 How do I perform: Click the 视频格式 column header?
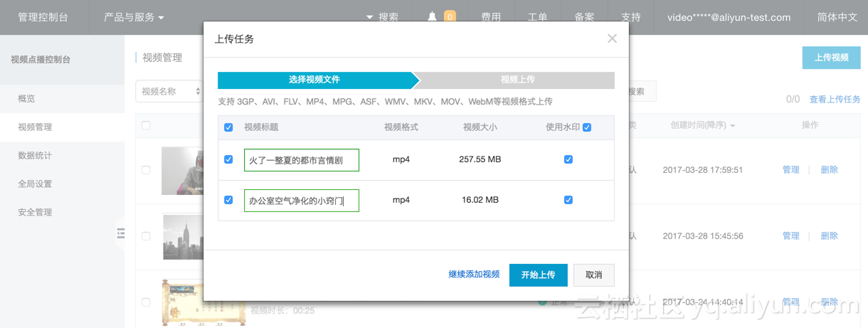click(401, 127)
